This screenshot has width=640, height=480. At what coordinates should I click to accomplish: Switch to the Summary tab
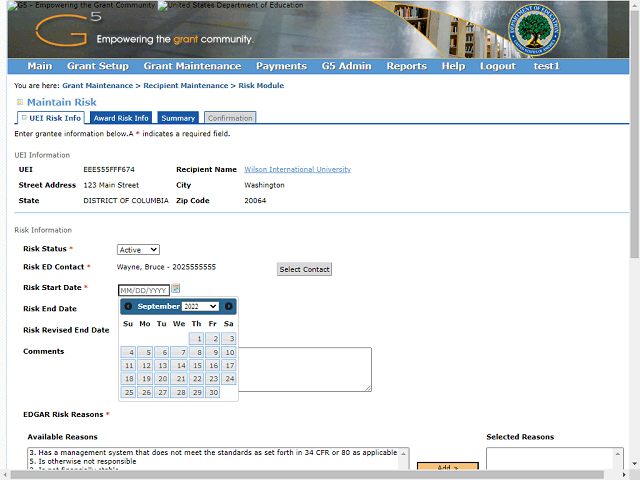point(178,118)
